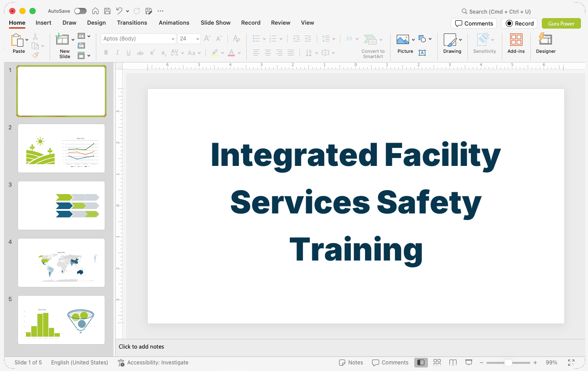Click the Increase Indent icon
The width and height of the screenshot is (588, 371).
click(308, 39)
